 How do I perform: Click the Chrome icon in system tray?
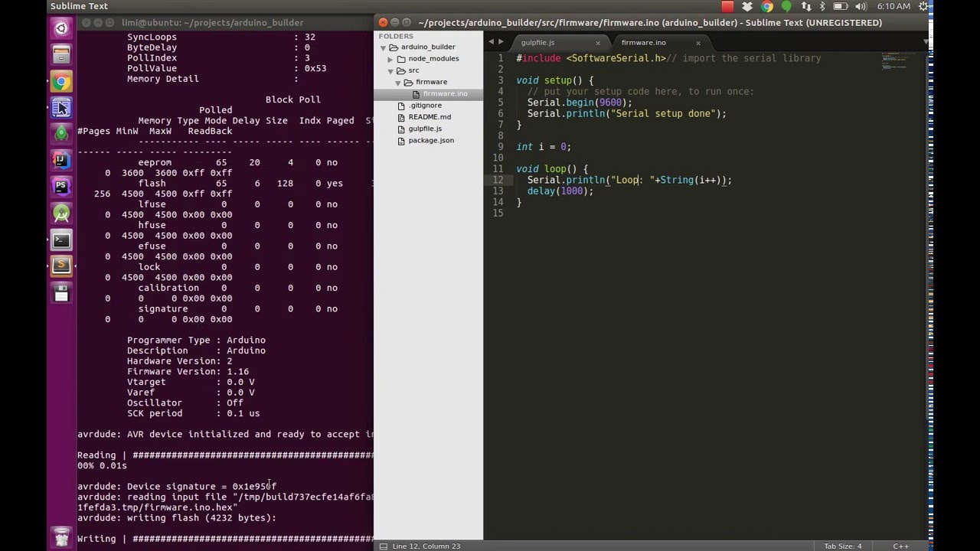tap(766, 6)
